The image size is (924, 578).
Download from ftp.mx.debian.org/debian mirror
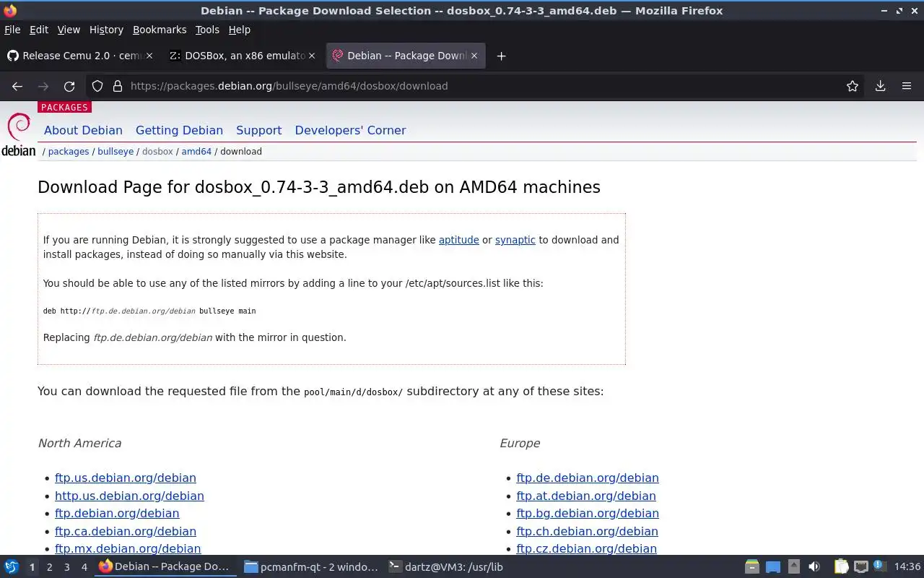[x=128, y=549]
